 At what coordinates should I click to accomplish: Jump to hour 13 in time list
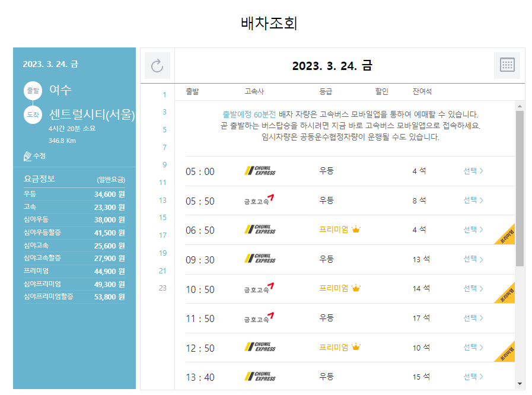coord(163,200)
